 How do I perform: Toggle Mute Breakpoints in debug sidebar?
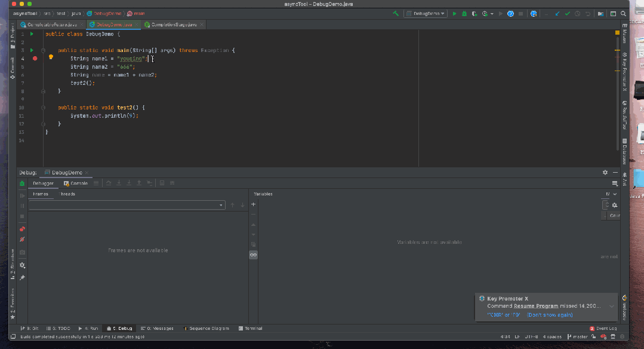coord(22,239)
